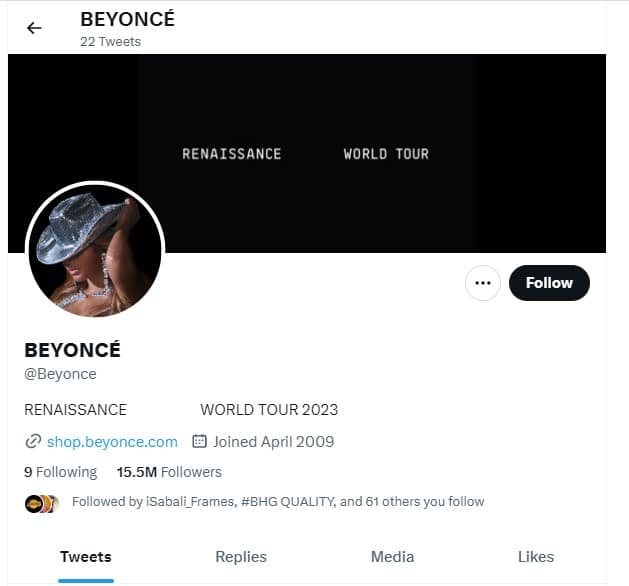
Task: Open the shop.beyonce.com link
Action: 112,441
